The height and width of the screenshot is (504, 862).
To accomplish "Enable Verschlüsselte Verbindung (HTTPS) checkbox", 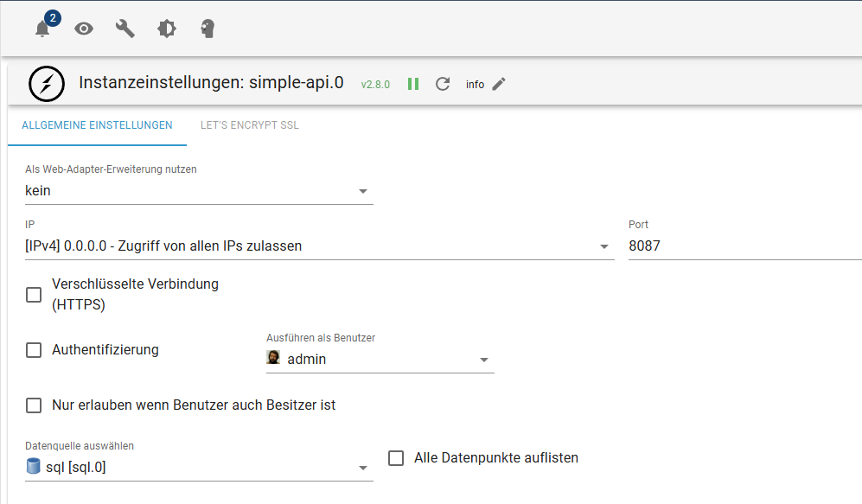I will tap(34, 295).
